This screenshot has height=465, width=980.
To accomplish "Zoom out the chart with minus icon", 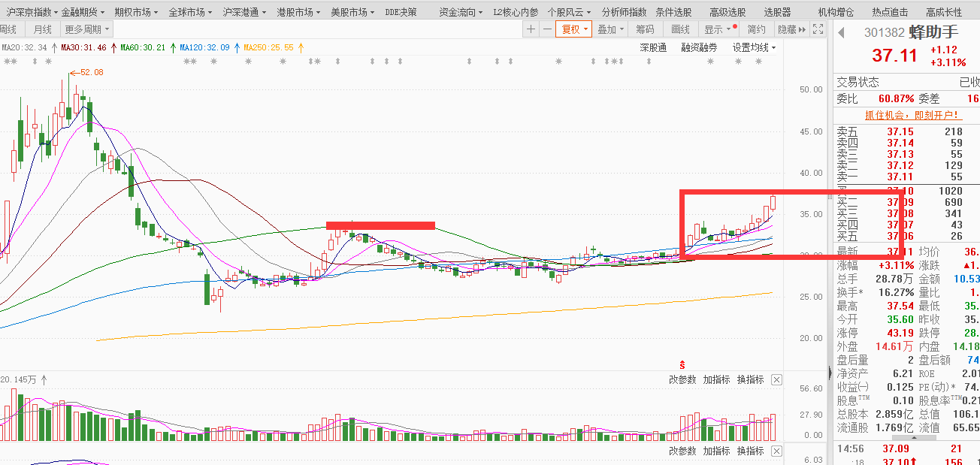I will click(x=547, y=29).
